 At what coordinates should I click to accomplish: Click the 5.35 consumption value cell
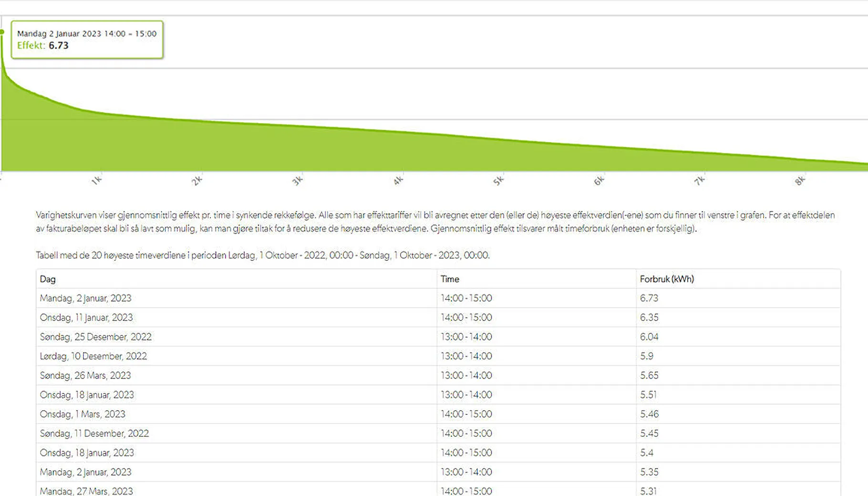649,472
